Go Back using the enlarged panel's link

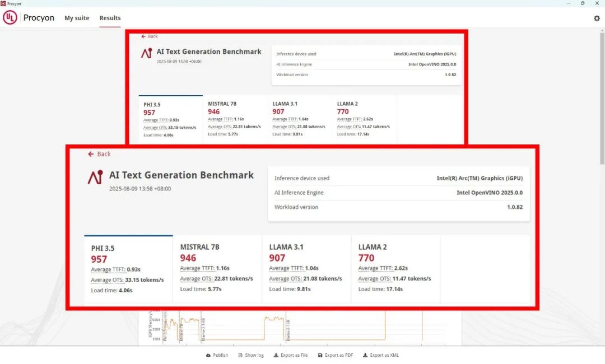100,154
